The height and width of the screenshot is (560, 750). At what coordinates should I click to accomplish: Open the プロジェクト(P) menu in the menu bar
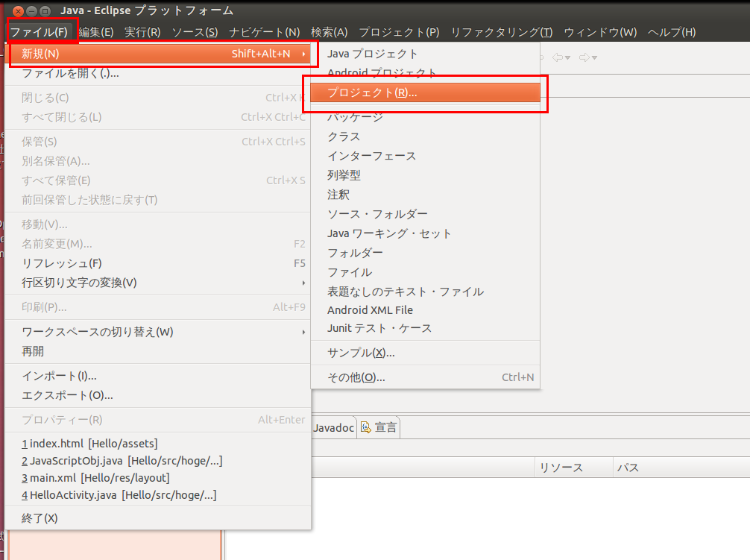click(399, 32)
